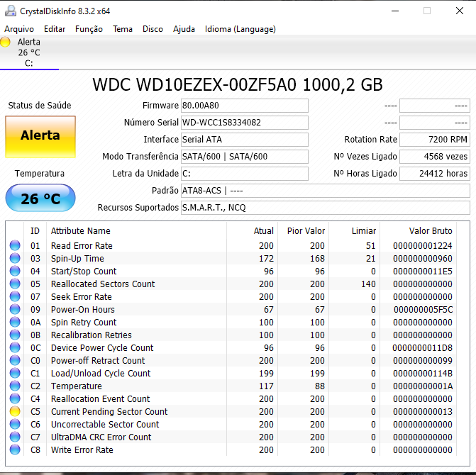This screenshot has width=476, height=475.
Task: Click the 4568 vezes power-on count field
Action: [x=435, y=157]
